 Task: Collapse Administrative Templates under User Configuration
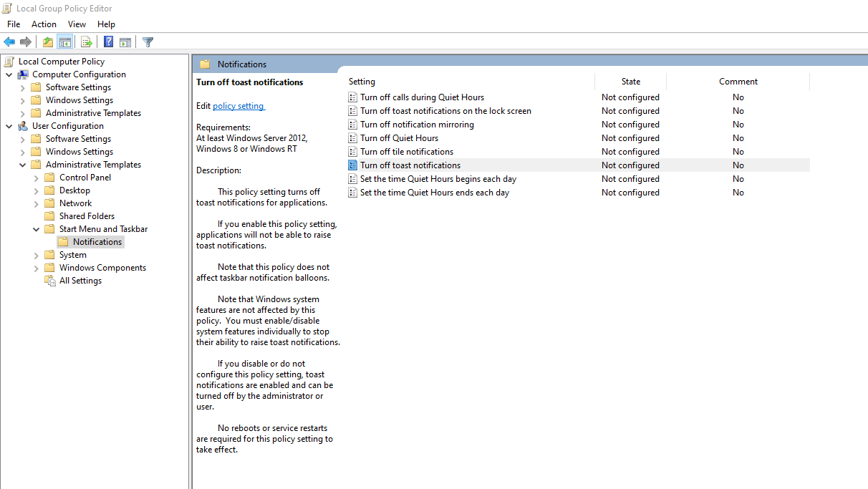pos(22,165)
